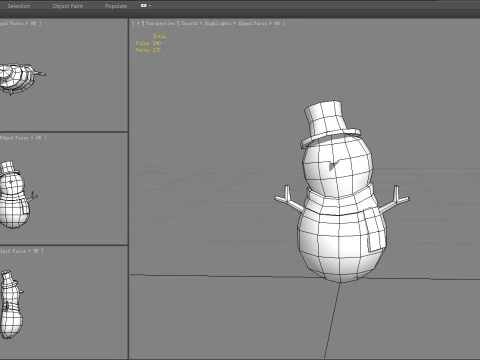Select the snowman's carrot nose
Viewport: 480px width, 360px height.
[x=333, y=165]
